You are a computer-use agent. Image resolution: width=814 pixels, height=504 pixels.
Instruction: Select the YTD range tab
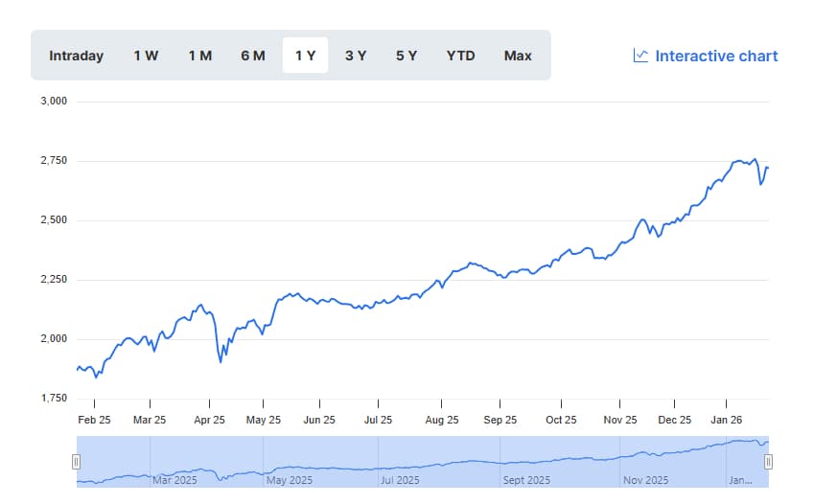coord(460,56)
